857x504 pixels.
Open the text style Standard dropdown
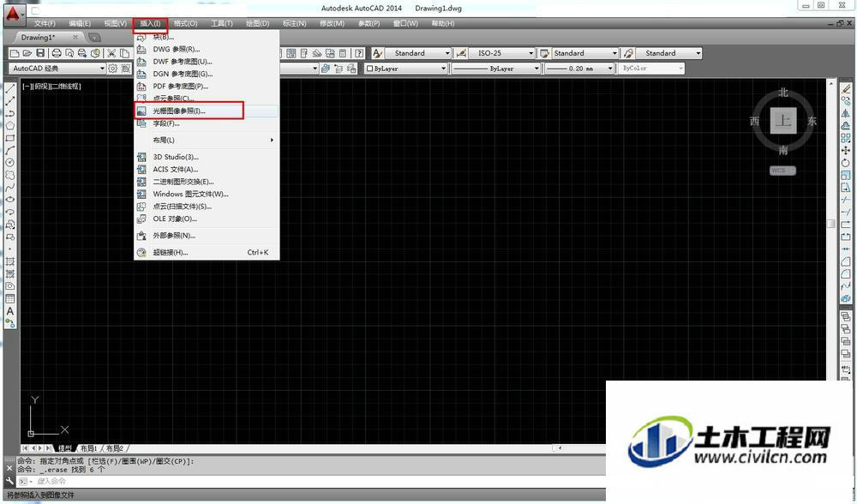pos(418,53)
